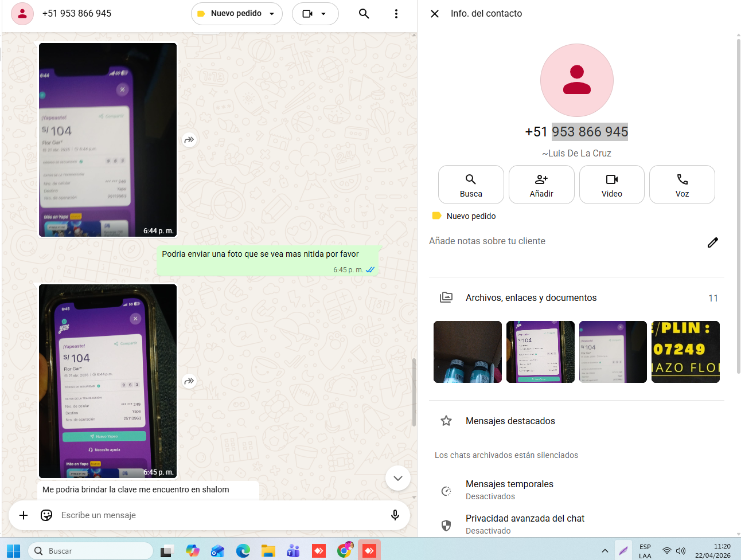The width and height of the screenshot is (741, 560).
Task: Open the yellow PLIN media thumbnail
Action: (685, 352)
